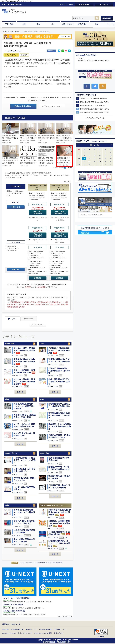This screenshot has height=644, width=115.
Task: Open the 薬事 navigation tab
Action: 38,24
